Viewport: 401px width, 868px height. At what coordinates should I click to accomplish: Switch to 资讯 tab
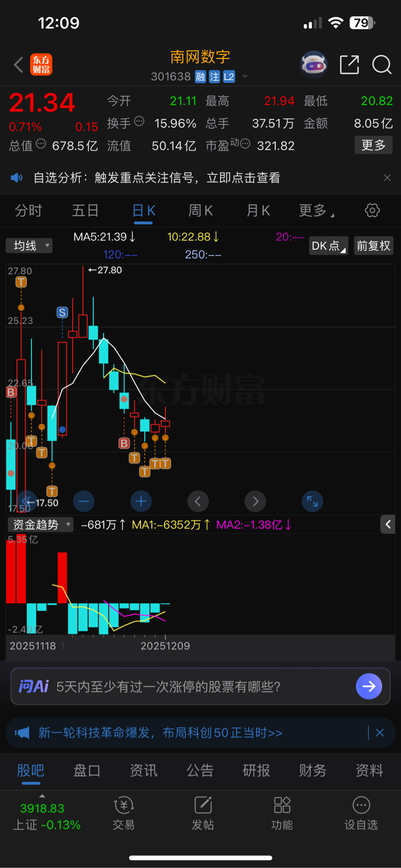[144, 770]
